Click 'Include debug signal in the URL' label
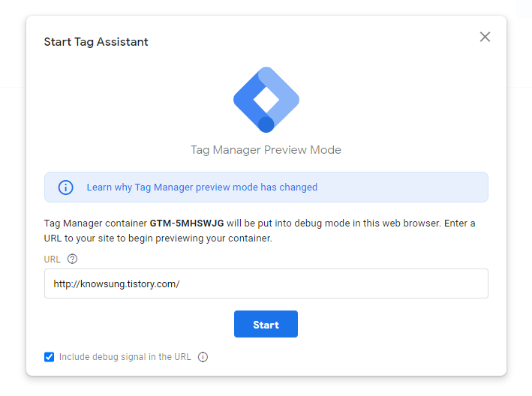Image resolution: width=532 pixels, height=396 pixels. (x=125, y=357)
